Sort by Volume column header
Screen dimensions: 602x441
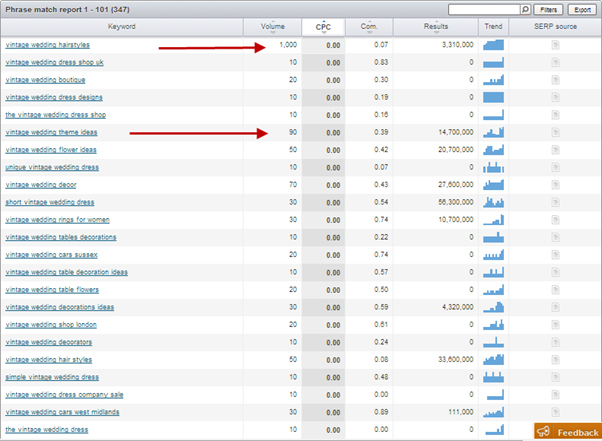(x=273, y=27)
